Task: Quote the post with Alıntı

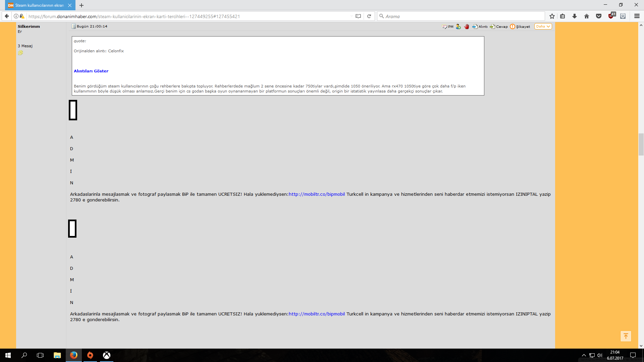Action: pos(480,26)
